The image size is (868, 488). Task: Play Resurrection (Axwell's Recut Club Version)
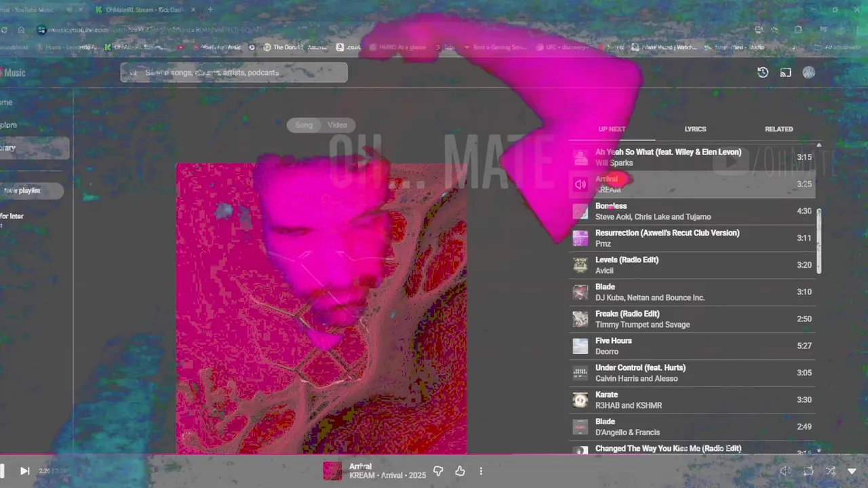point(692,238)
